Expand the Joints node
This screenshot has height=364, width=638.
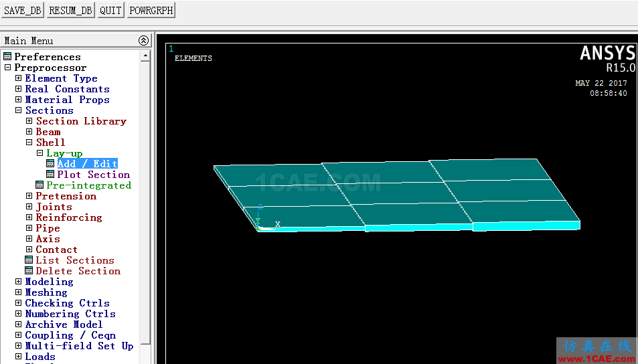(x=29, y=206)
